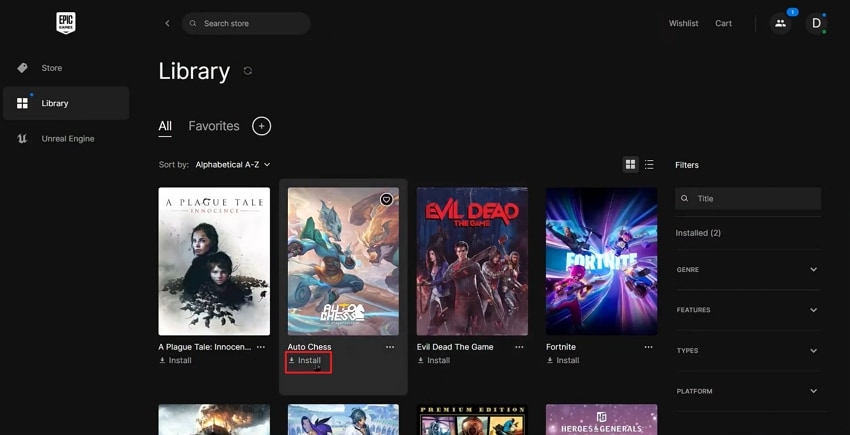Screen dimensions: 850x435
Task: Click the Library grid icon in sidebar
Action: (22, 103)
